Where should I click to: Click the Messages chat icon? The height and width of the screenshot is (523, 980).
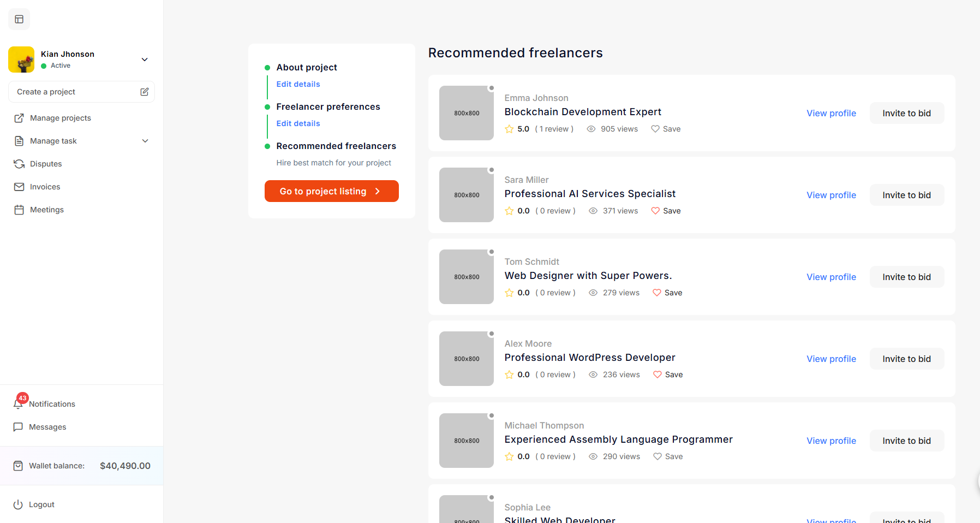[x=18, y=427]
